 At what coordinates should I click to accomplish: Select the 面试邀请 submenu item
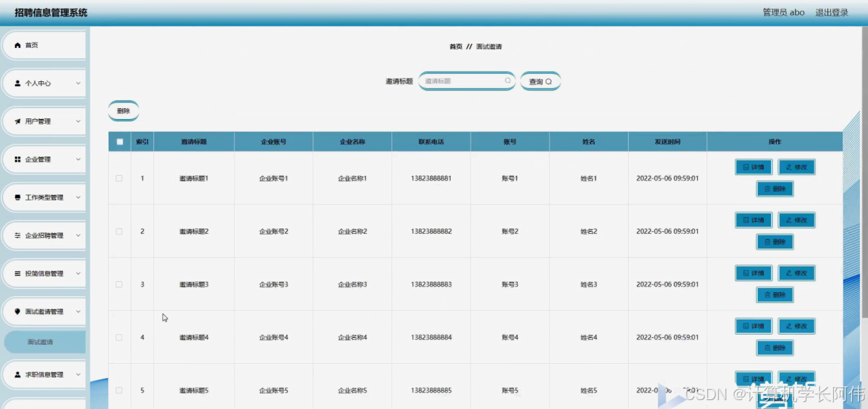point(44,342)
